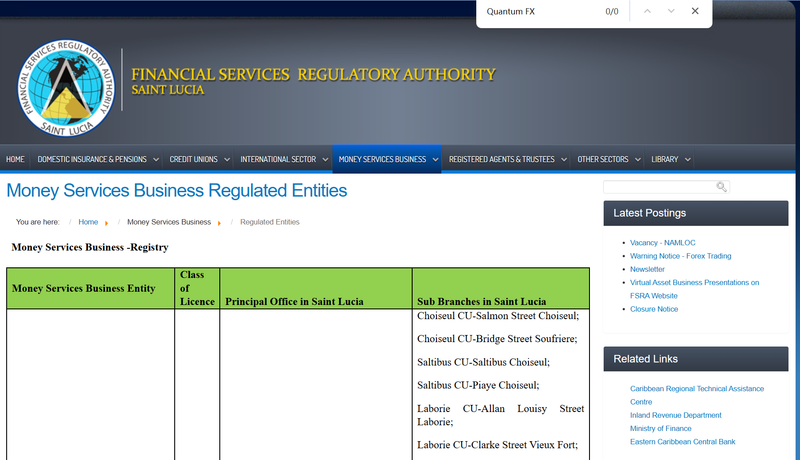Click Laborie CU-Clarke Street Vieux Fort entry
The image size is (800, 460).
[x=497, y=445]
